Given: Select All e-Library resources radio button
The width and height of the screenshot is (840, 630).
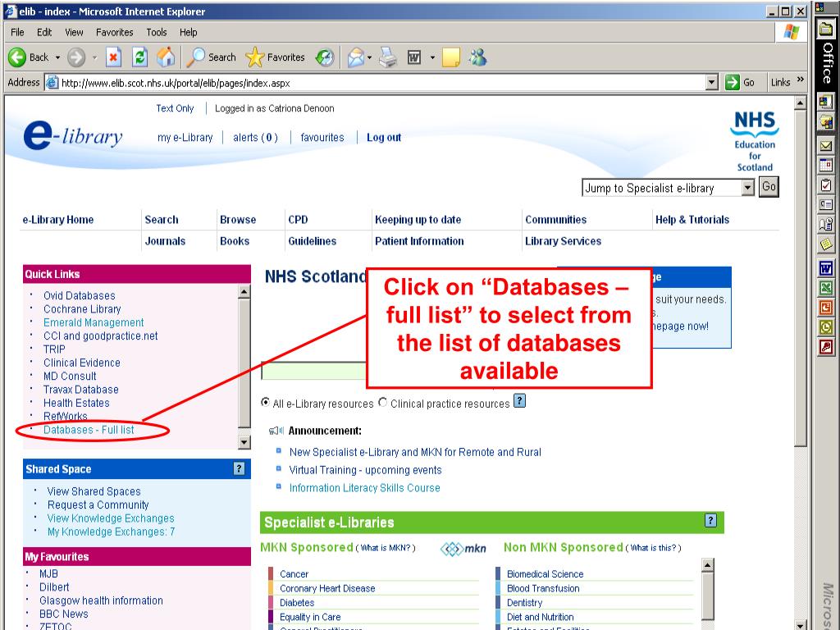Looking at the screenshot, I should pyautogui.click(x=265, y=402).
